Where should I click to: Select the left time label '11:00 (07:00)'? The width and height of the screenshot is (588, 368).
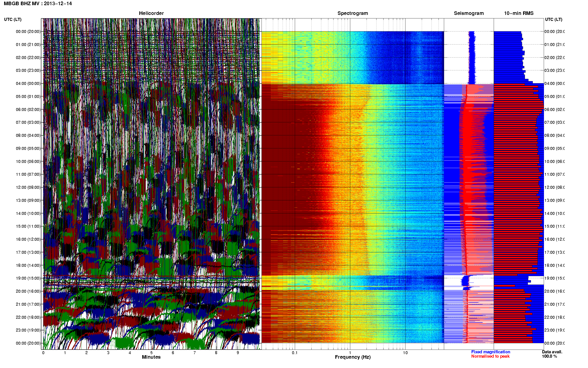pyautogui.click(x=28, y=174)
